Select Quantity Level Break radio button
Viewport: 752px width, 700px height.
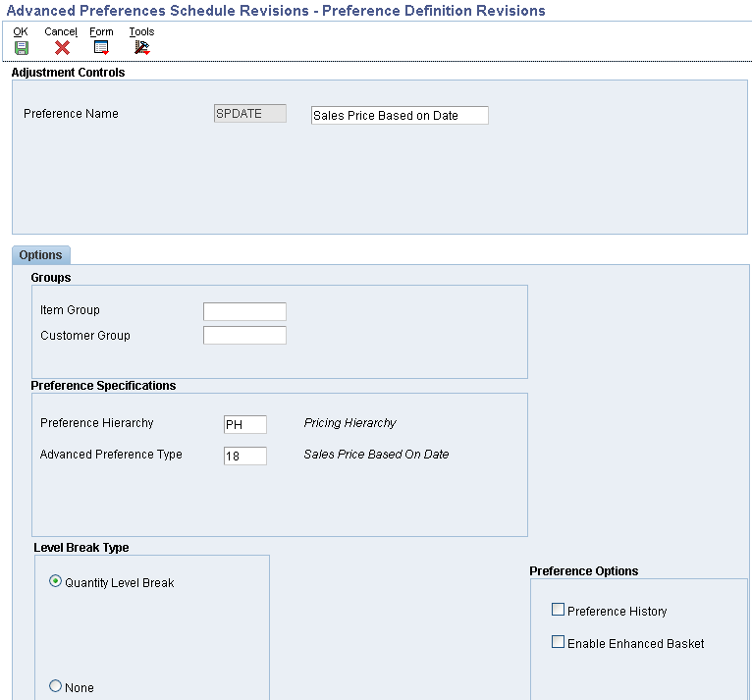tap(56, 581)
